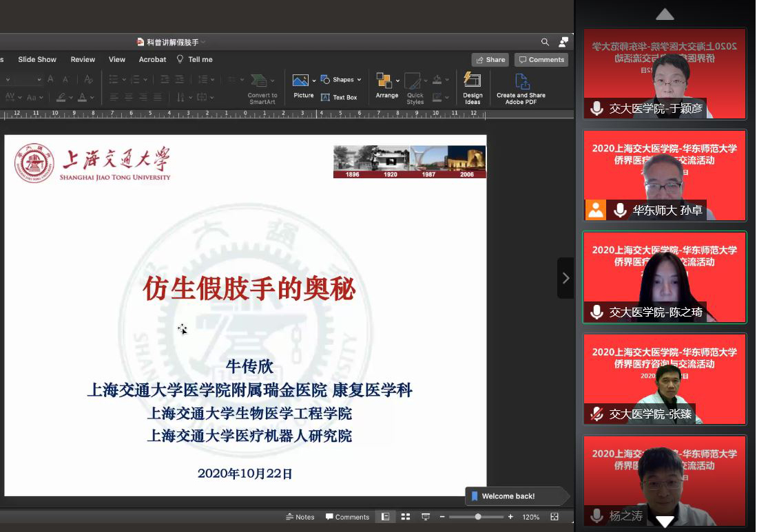Open Design Ideas pane

tap(472, 88)
